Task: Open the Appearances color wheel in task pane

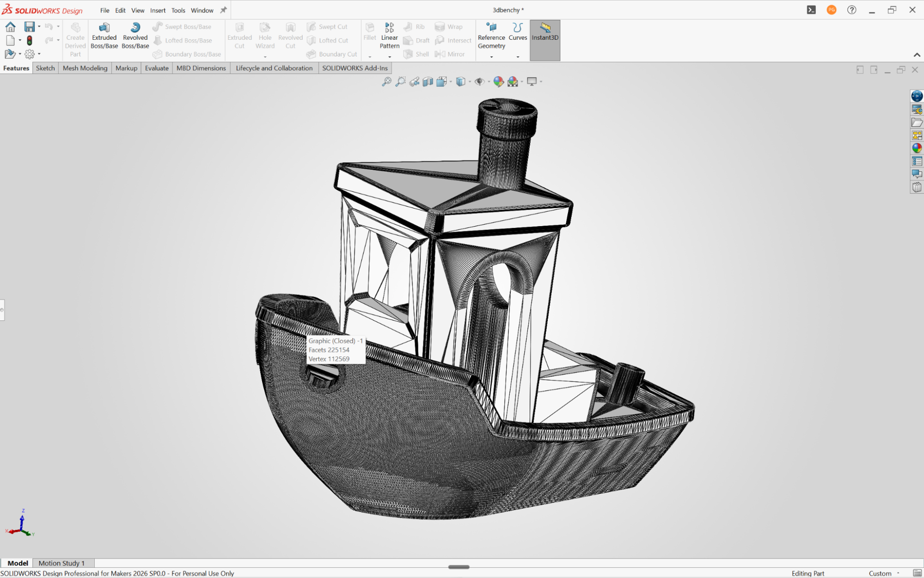Action: point(917,148)
